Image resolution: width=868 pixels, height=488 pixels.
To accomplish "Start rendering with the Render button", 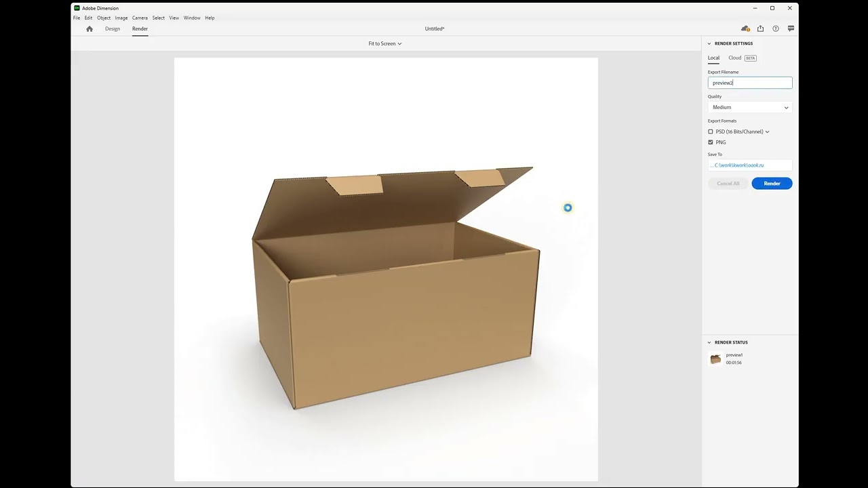I will coord(772,184).
